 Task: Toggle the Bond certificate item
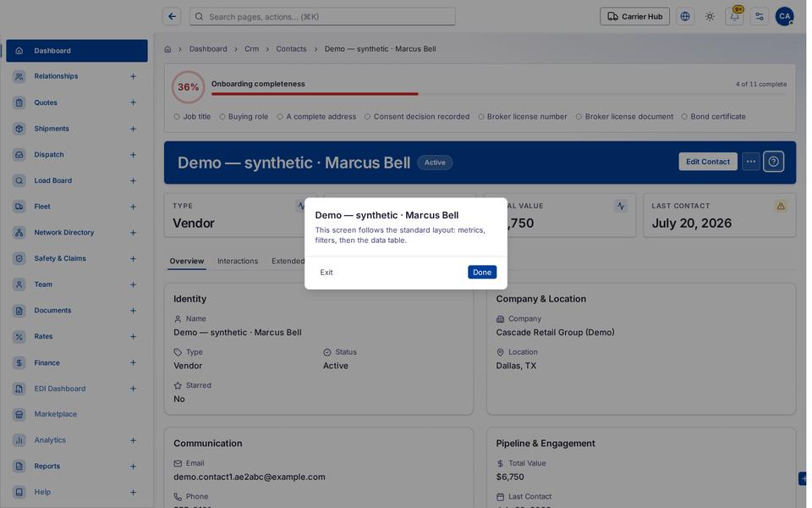[x=713, y=117]
